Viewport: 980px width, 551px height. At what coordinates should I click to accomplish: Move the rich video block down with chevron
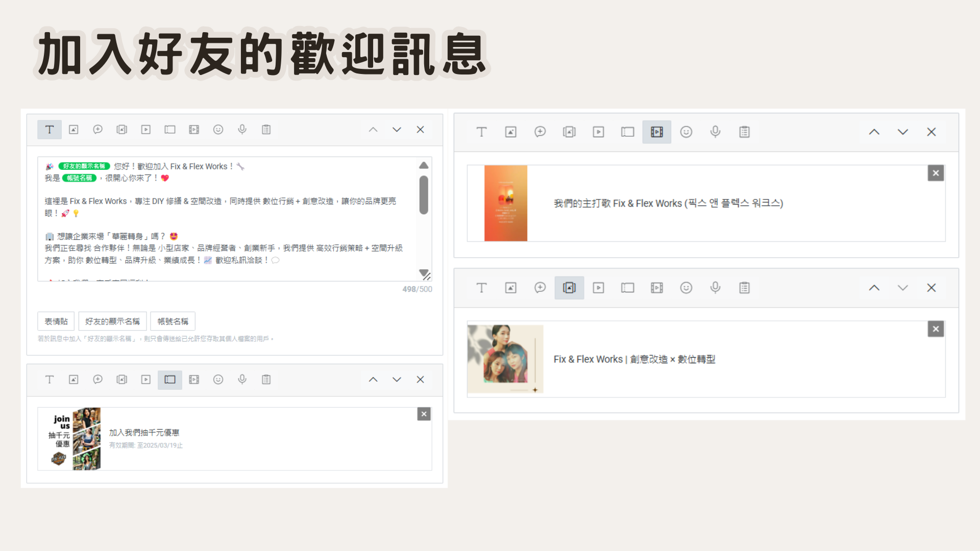pos(902,132)
